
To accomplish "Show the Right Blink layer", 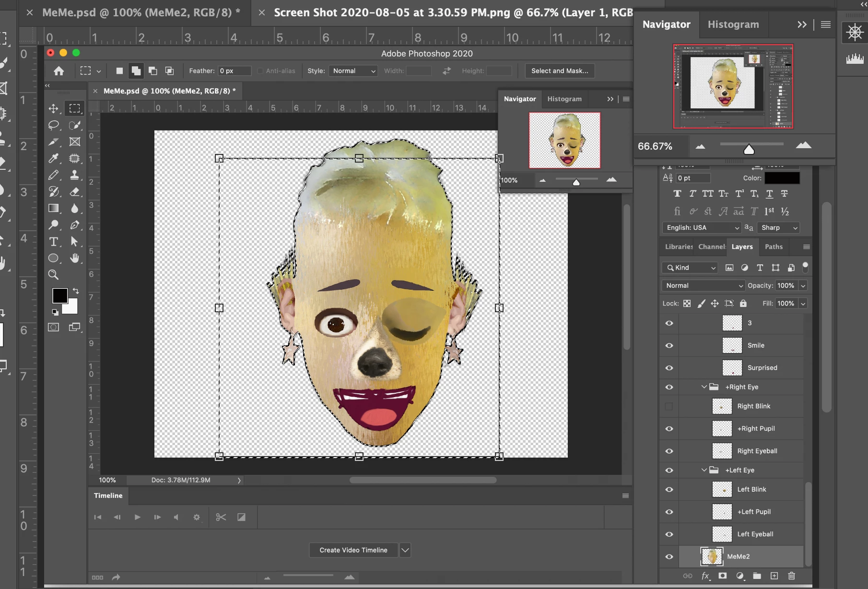I will point(669,406).
